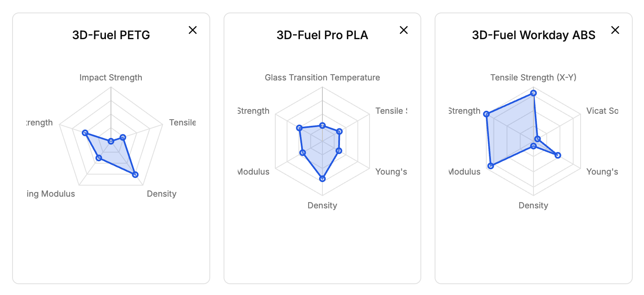The width and height of the screenshot is (644, 295).
Task: Close the 3D-Fuel PETG card
Action: point(193,30)
